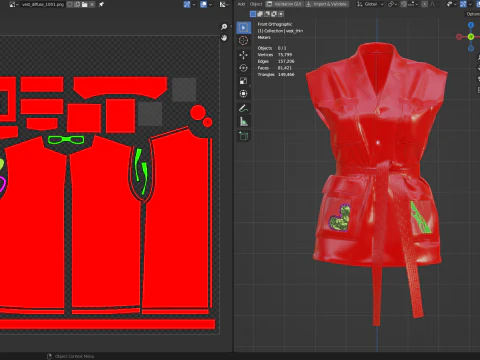Viewport: 480px width, 360px height.
Task: Toggle fake user shield for the image
Action: 70,4
